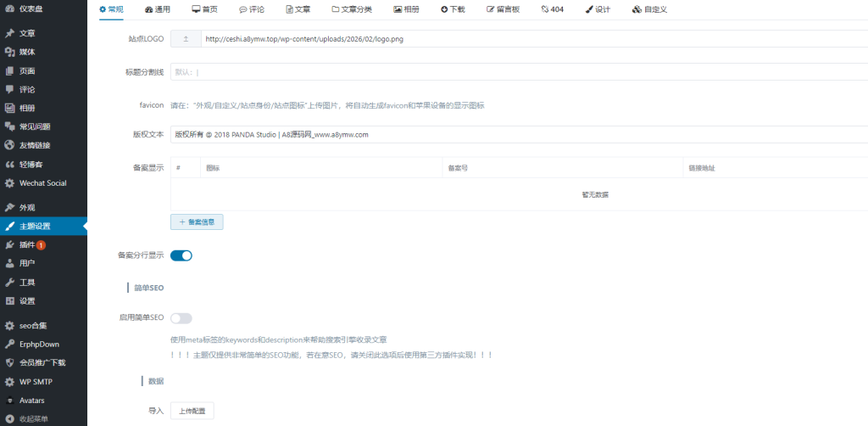Image resolution: width=868 pixels, height=426 pixels.
Task: Click the quote icon beside 轻博客
Action: [9, 165]
